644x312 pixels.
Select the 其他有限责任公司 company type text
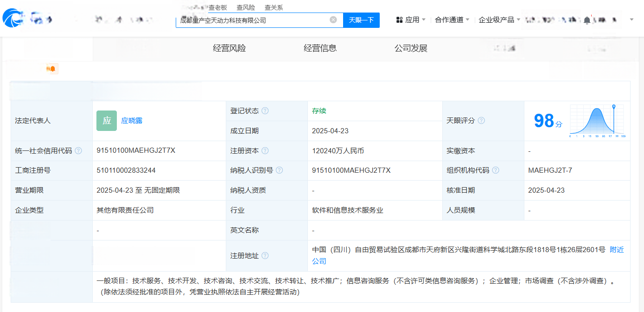coord(125,210)
